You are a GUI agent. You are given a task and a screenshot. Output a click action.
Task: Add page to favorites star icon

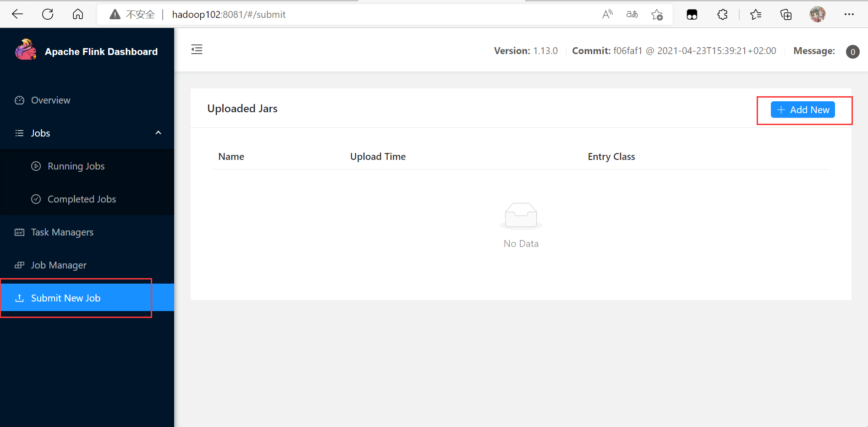(x=657, y=15)
